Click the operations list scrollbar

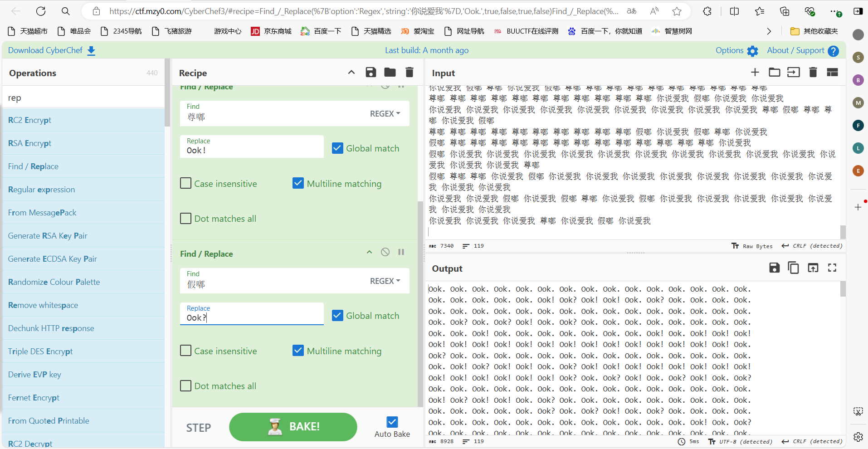coord(167,93)
